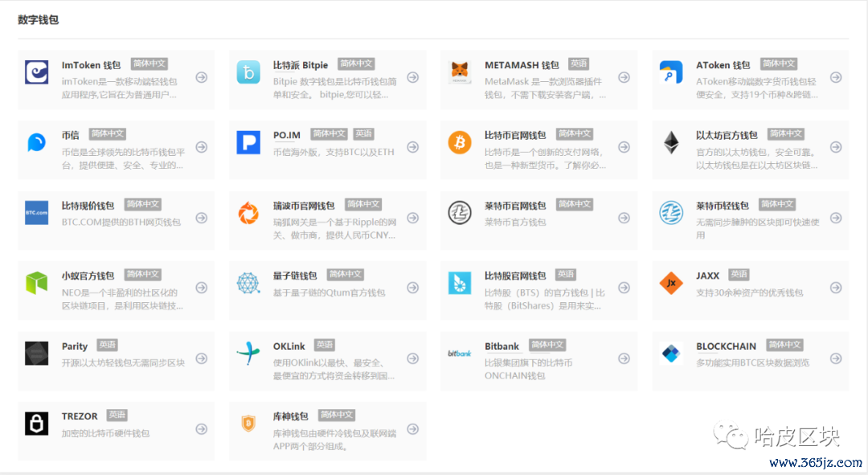Open the ImToken 钱包 title link
Screen dimensions: 868x475
[91, 65]
